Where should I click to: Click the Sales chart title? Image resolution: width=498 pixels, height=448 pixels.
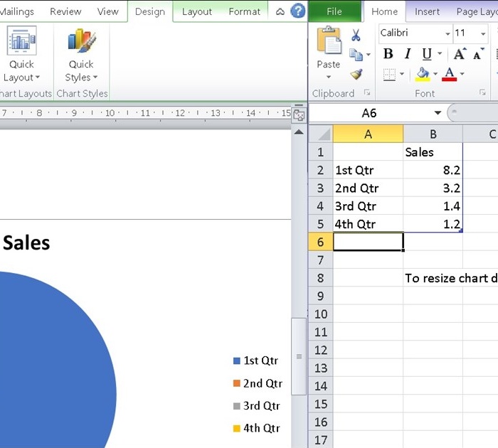pyautogui.click(x=26, y=243)
